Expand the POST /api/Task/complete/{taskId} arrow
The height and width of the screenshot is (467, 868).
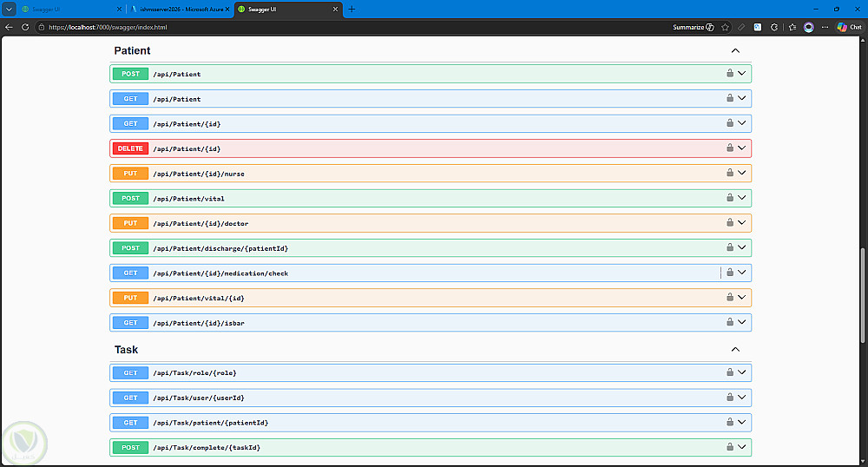(x=742, y=447)
